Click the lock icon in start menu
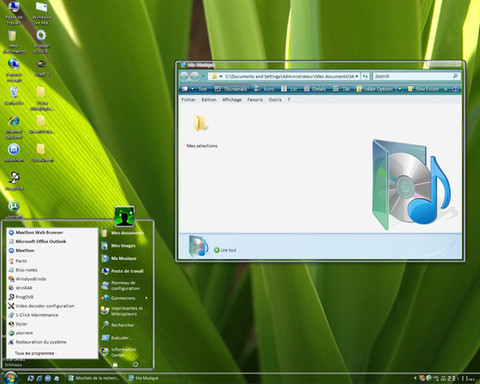The height and width of the screenshot is (384, 480). tap(115, 364)
